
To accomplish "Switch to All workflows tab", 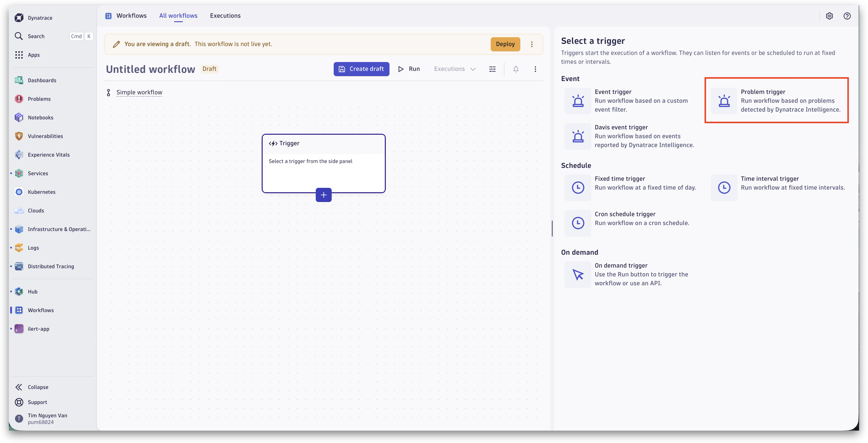I will pos(178,16).
